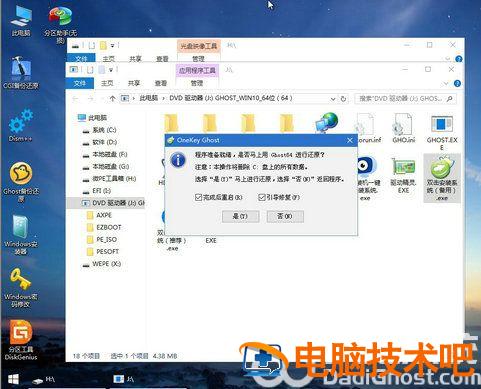This screenshot has height=389, width=481.
Task: Expand address bar history dropdown
Action: pyautogui.click(x=333, y=99)
